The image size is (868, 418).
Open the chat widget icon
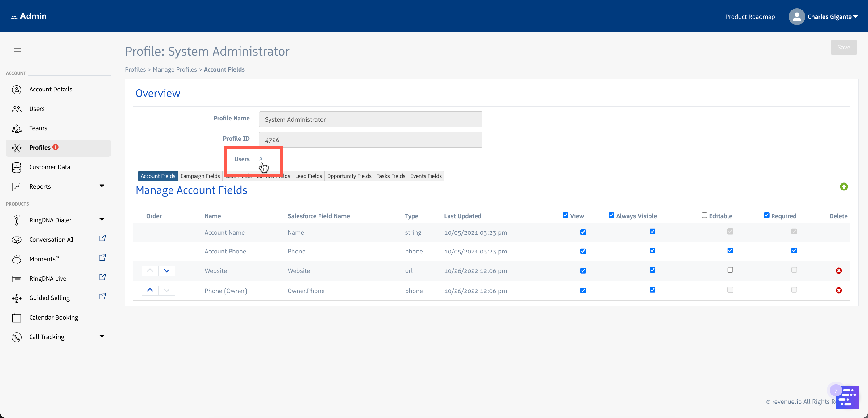(847, 397)
